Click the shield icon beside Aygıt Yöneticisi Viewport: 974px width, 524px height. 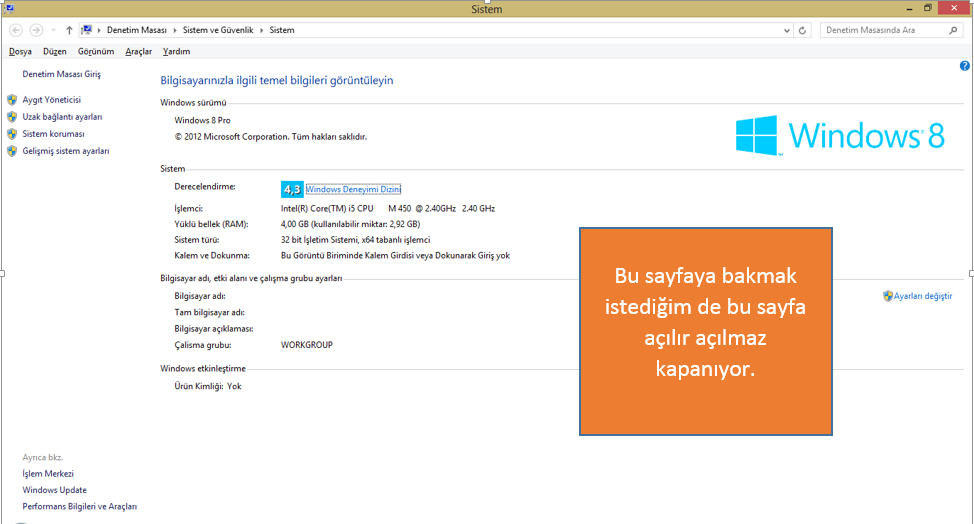coord(12,99)
